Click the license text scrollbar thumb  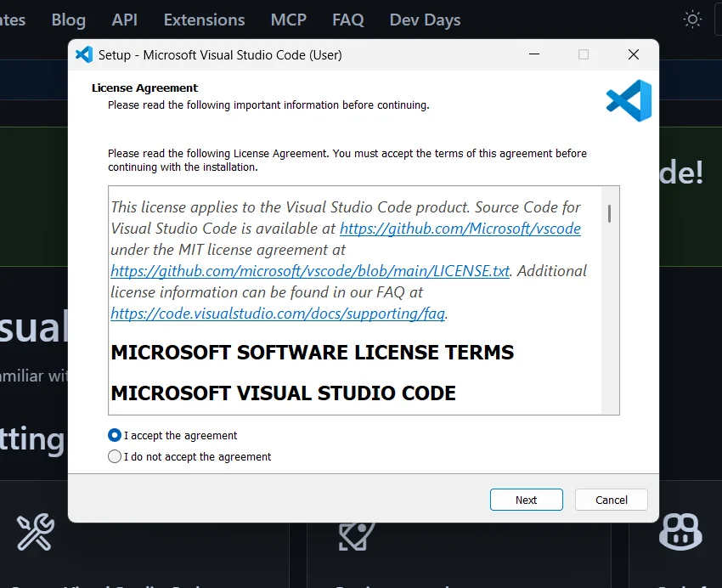pos(609,213)
